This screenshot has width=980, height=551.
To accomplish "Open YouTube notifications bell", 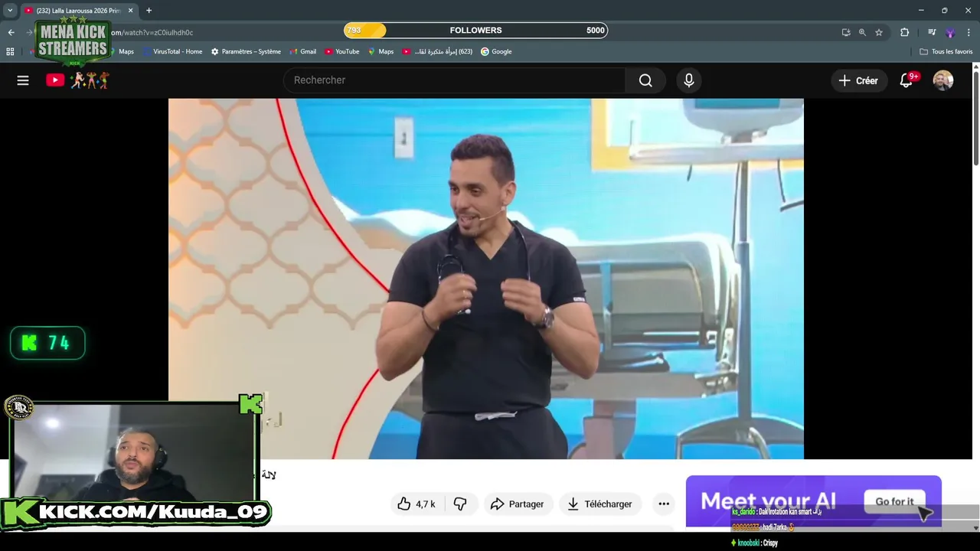I will (x=906, y=80).
